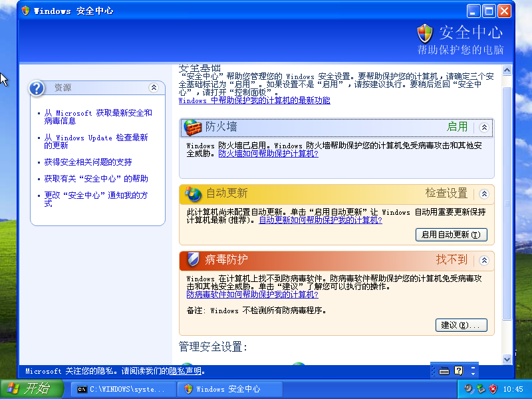Click the green arrow icon in system tray
The image size is (532, 399).
click(x=479, y=388)
